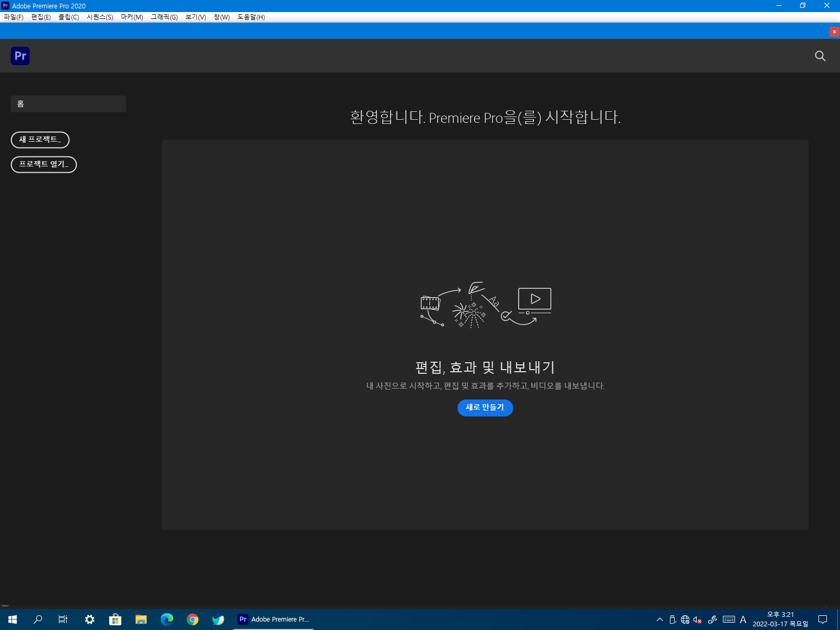Open the Windows Start menu
Viewport: 840px width, 630px height.
[x=13, y=619]
